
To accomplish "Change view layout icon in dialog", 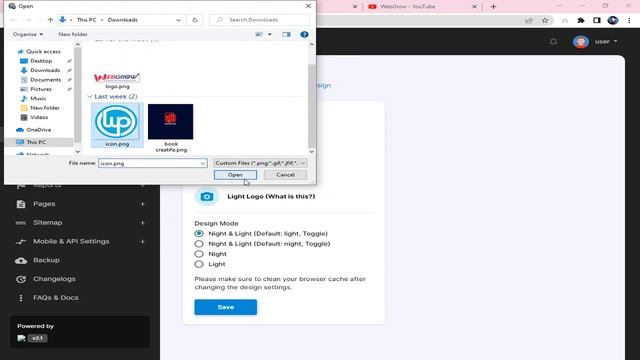I will (259, 34).
